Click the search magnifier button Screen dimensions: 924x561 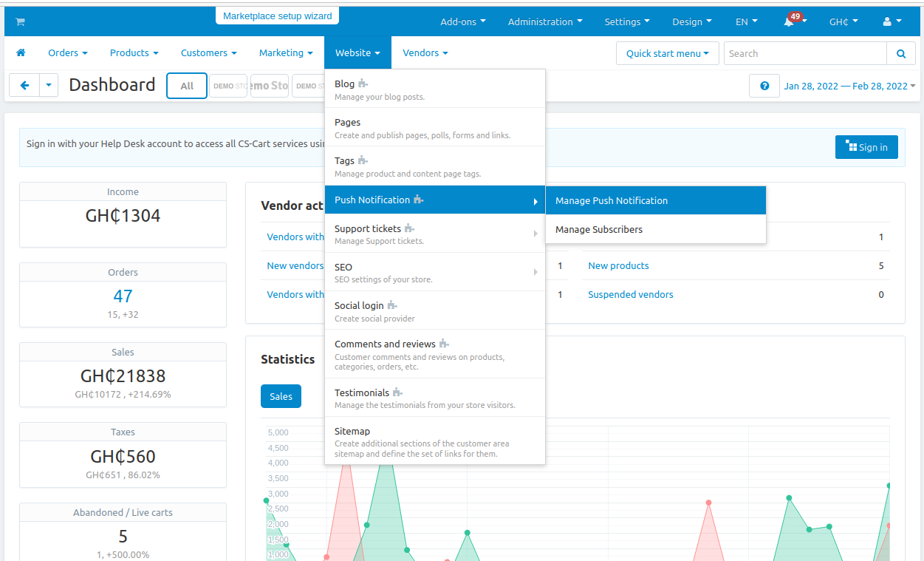pyautogui.click(x=900, y=53)
